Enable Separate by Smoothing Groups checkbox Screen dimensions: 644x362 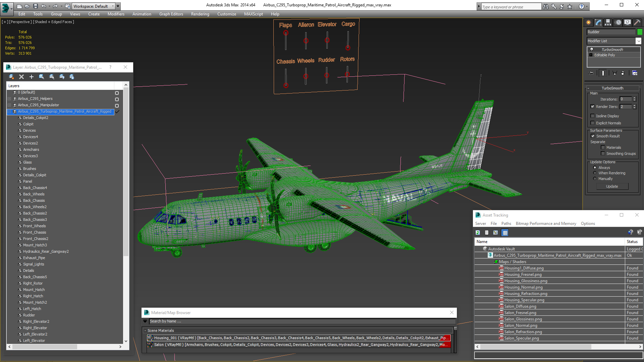603,154
